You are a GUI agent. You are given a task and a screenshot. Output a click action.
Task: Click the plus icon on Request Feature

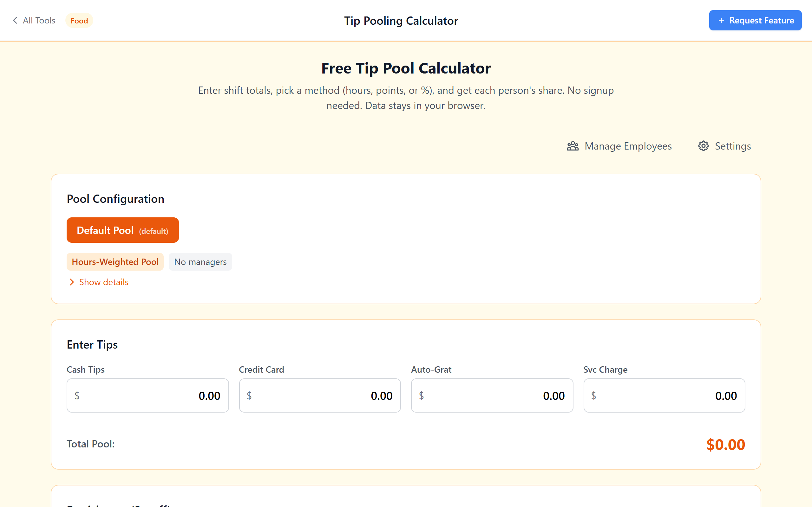click(x=721, y=20)
